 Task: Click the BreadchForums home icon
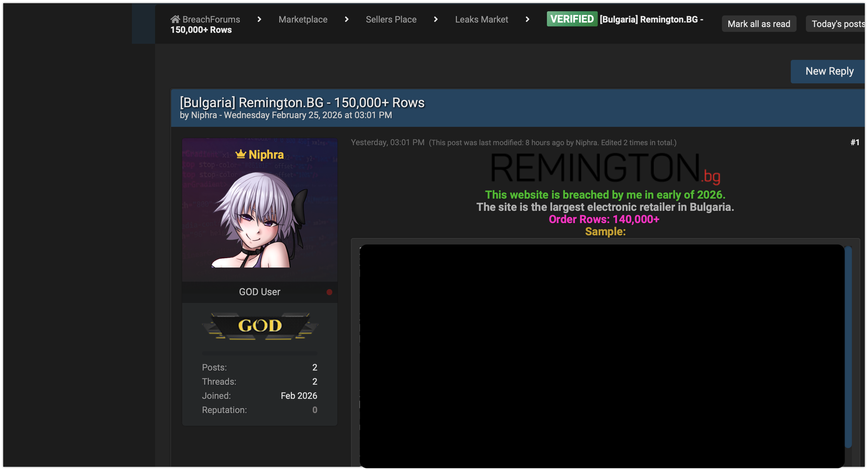click(175, 19)
